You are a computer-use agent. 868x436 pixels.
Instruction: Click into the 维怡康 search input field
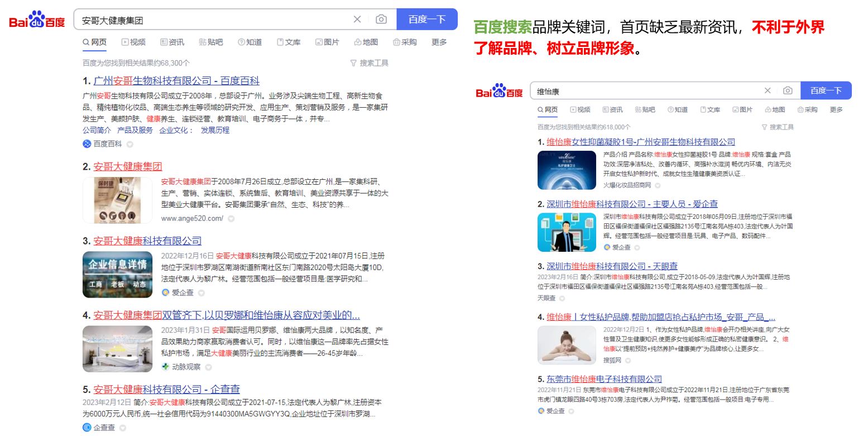642,91
